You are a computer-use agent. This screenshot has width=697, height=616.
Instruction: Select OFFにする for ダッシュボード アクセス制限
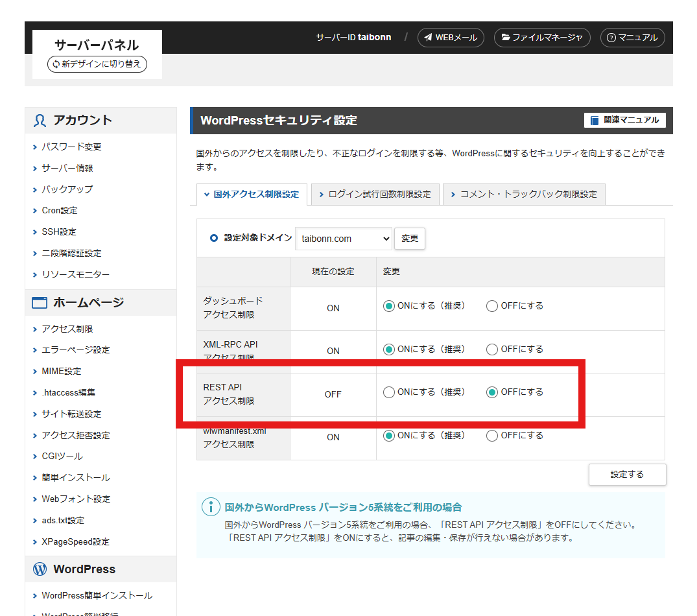pyautogui.click(x=492, y=306)
